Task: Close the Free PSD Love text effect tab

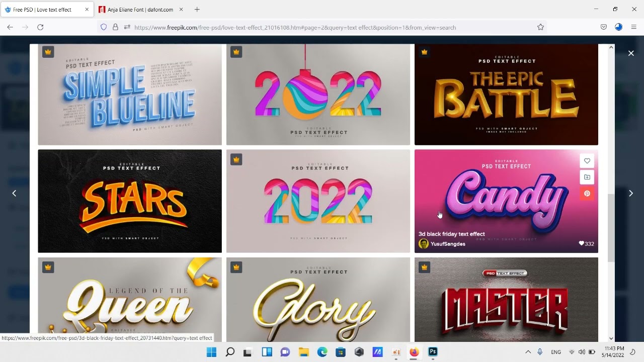Action: (x=87, y=10)
